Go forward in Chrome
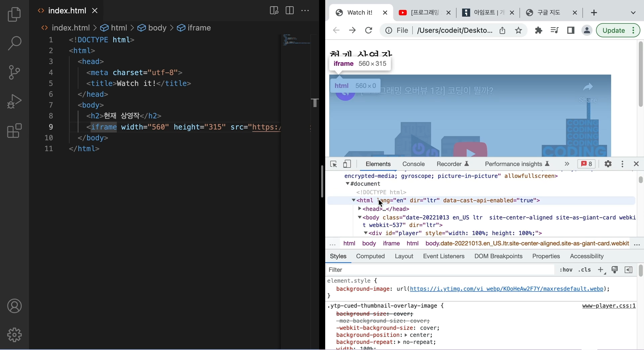Viewport: 644px width, 350px height. 352,31
